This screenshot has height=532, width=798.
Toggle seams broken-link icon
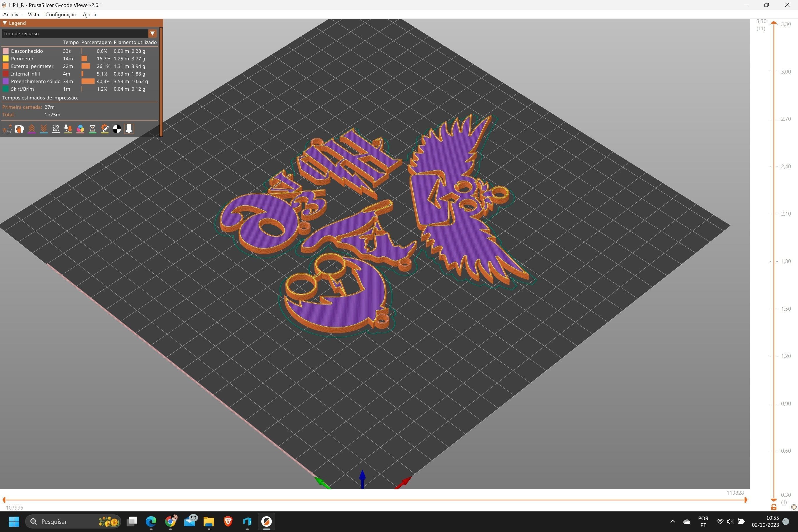click(56, 129)
